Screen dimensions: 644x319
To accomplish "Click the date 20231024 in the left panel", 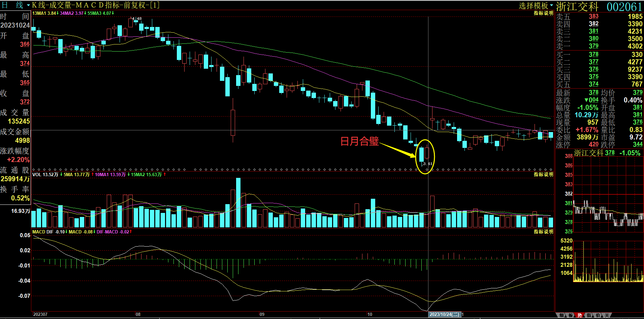I will tap(15, 25).
